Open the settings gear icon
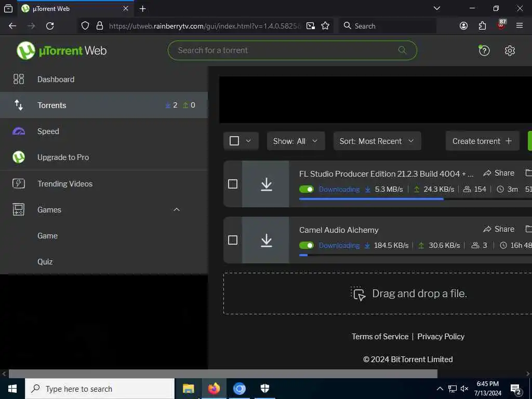This screenshot has height=399, width=532. point(510,50)
